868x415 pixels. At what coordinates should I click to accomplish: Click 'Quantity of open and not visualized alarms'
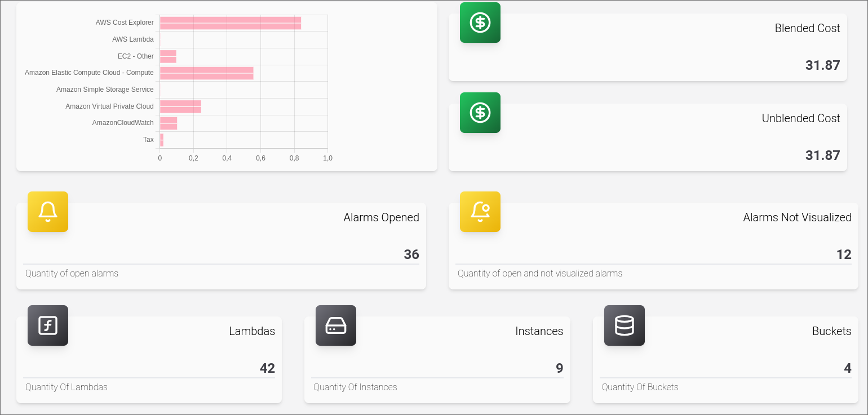[540, 274]
